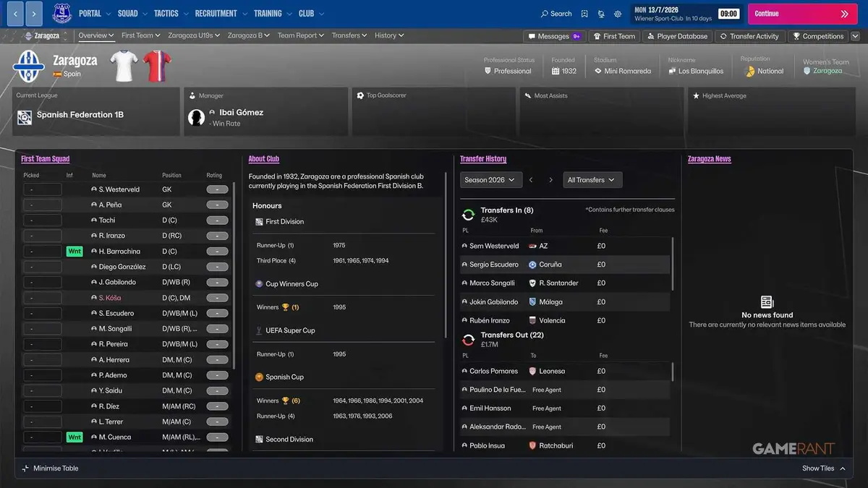
Task: Open preferences via the gear icon
Action: click(618, 14)
